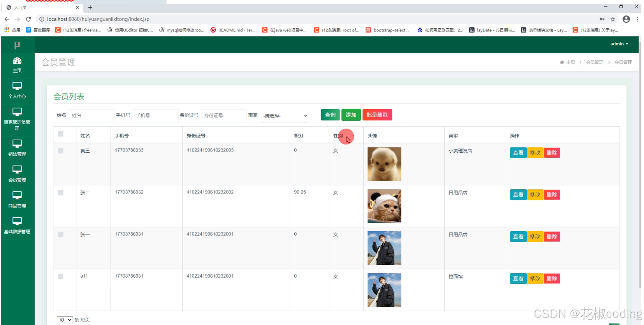The width and height of the screenshot is (644, 325).
Task: Select the 会员管理 sidebar icon
Action: coord(17,173)
